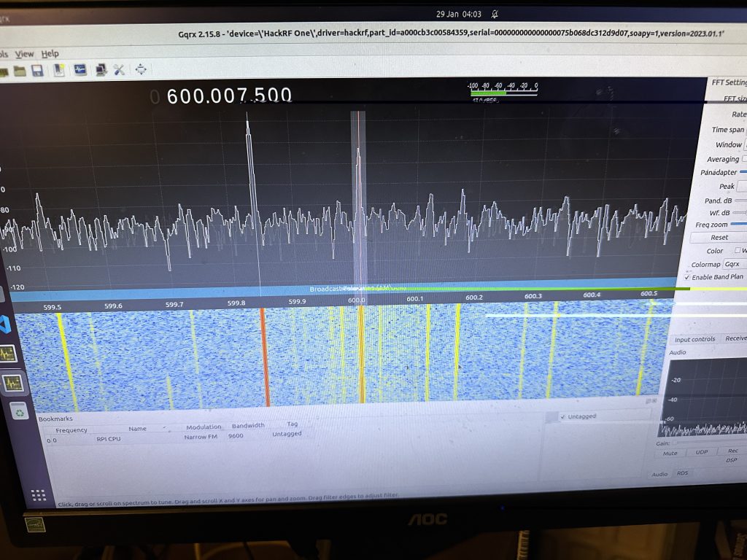The height and width of the screenshot is (560, 747).
Task: Switch to the Receiver tab
Action: pyautogui.click(x=735, y=338)
